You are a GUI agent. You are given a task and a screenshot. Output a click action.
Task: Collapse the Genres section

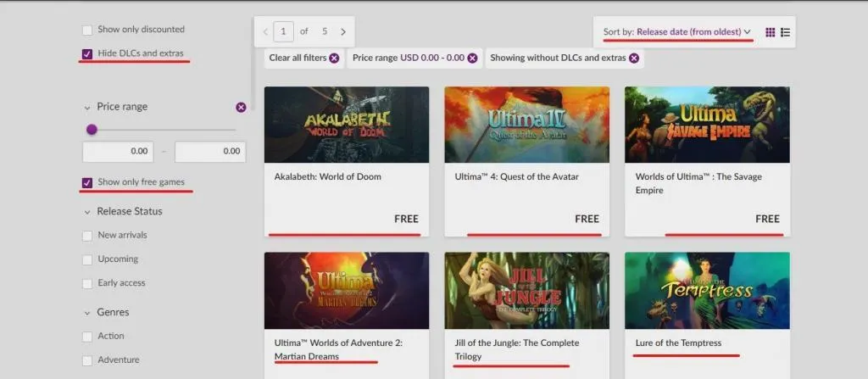point(87,313)
